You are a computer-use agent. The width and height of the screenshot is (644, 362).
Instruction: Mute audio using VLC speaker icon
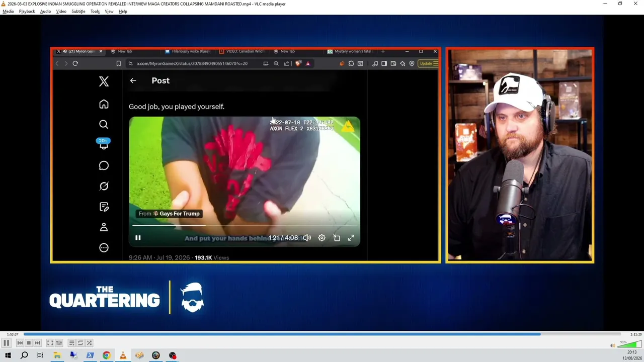coord(612,345)
